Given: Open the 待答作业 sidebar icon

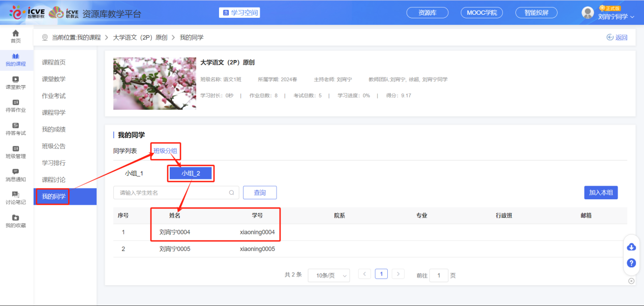Looking at the screenshot, I should [x=16, y=103].
